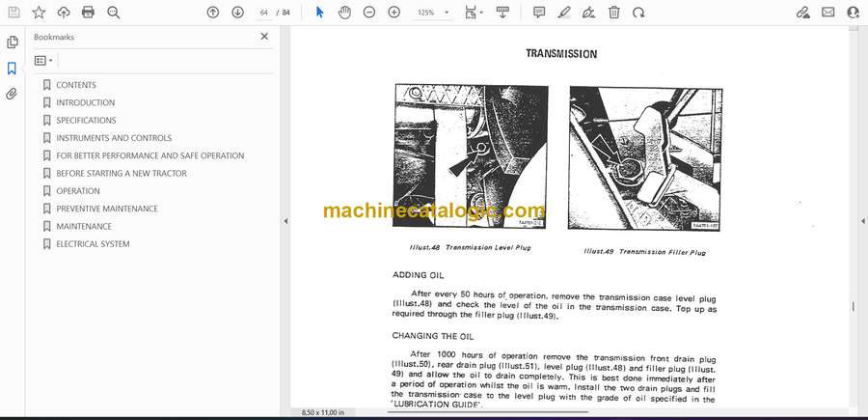Activate the hand pan tool
This screenshot has width=868, height=420.
click(344, 13)
